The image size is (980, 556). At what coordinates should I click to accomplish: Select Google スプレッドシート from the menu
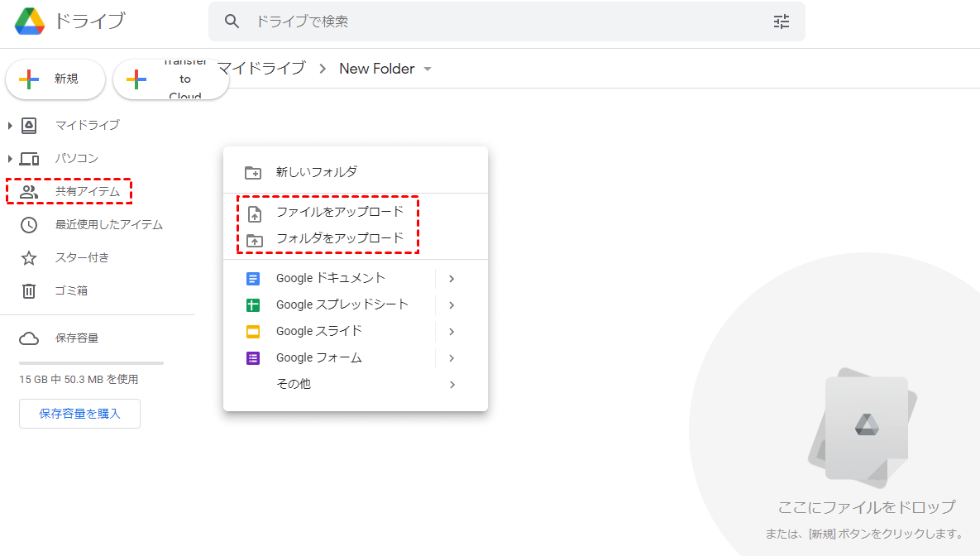pos(356,304)
